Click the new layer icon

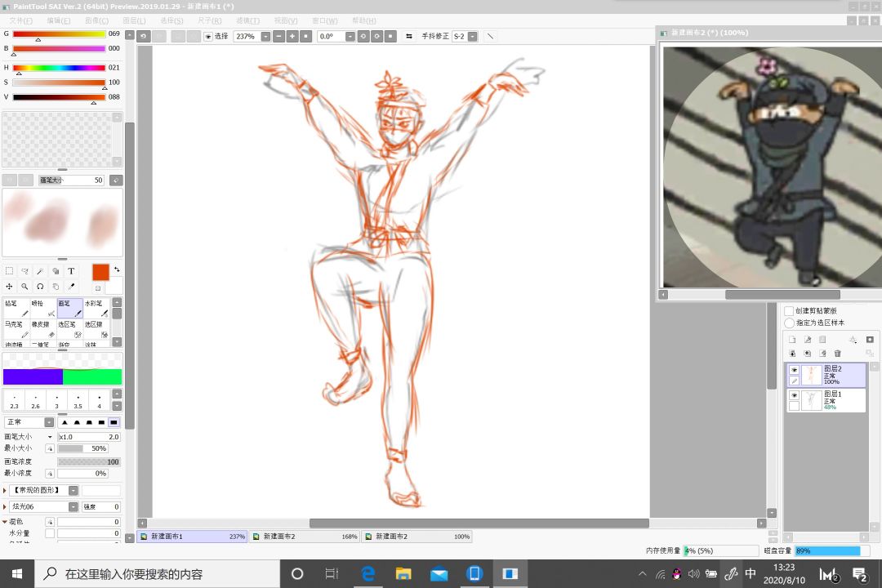(792, 340)
